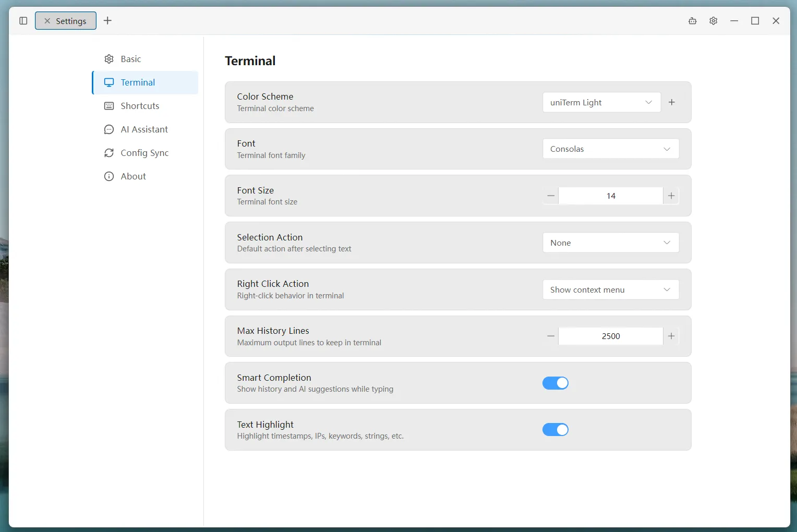Viewport: 797px width, 532px height.
Task: Open the Font family dropdown
Action: pos(611,149)
